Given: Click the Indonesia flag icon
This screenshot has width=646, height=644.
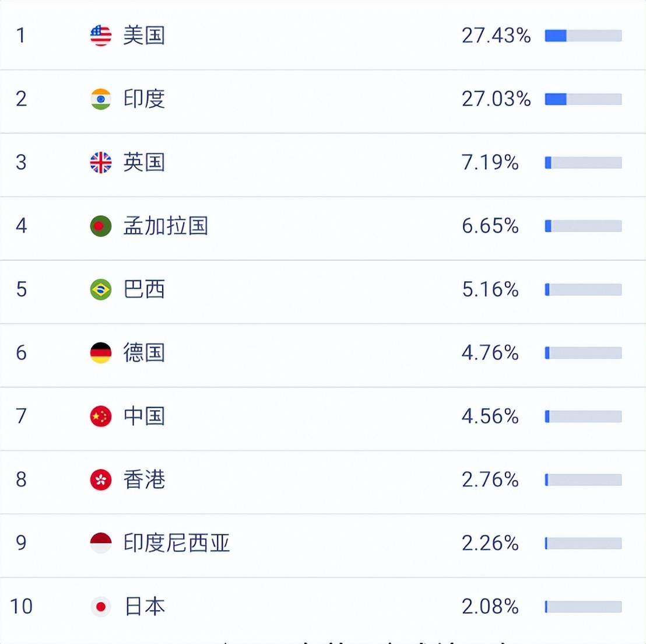Looking at the screenshot, I should 101,543.
